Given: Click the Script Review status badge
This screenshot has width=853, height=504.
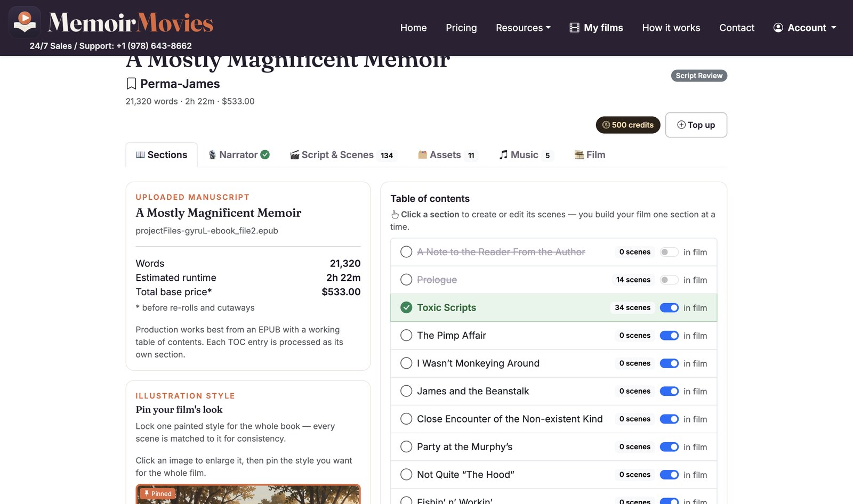Looking at the screenshot, I should pyautogui.click(x=699, y=76).
